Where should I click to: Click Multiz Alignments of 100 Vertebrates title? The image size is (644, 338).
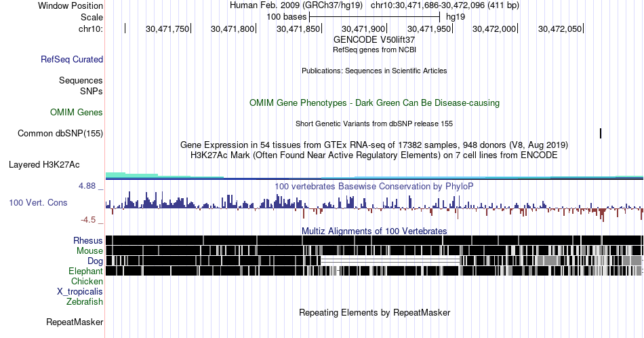coord(374,231)
